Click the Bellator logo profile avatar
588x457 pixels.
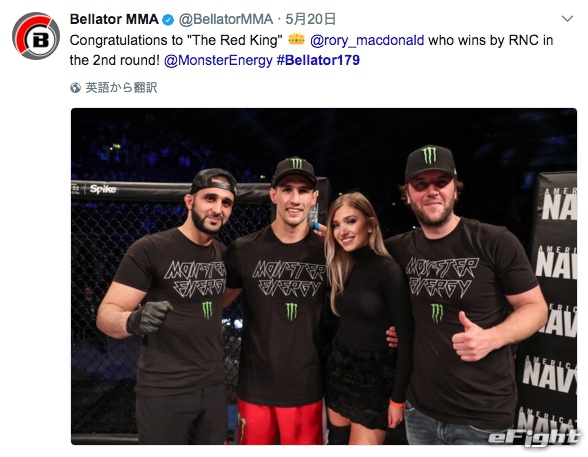[x=36, y=36]
